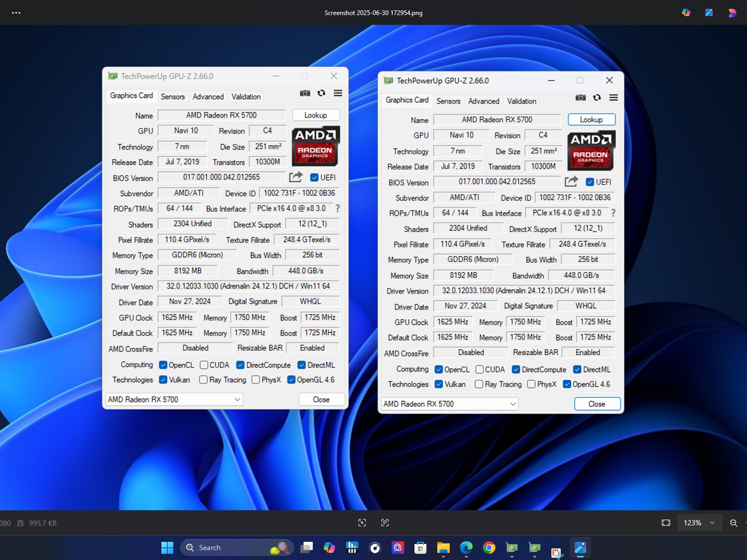Screen dimensions: 747x560
Task: Click the zoom out magnifier icon in Photos
Action: 734,523
